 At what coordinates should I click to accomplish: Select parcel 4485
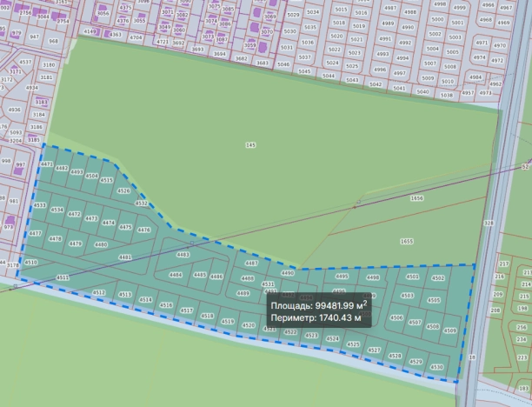200,275
